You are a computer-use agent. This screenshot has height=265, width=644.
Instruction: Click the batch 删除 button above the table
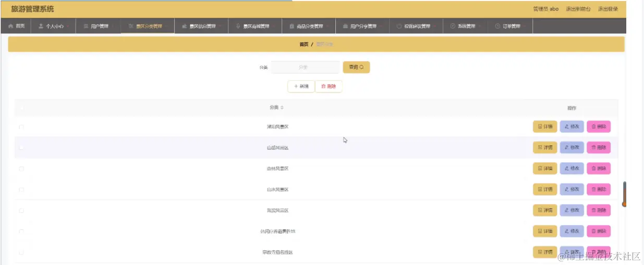(329, 86)
